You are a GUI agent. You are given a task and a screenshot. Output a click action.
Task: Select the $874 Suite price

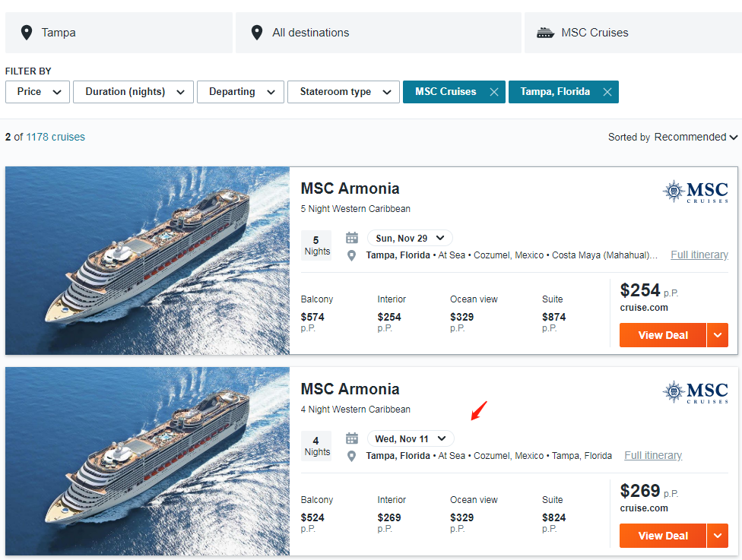click(x=553, y=317)
